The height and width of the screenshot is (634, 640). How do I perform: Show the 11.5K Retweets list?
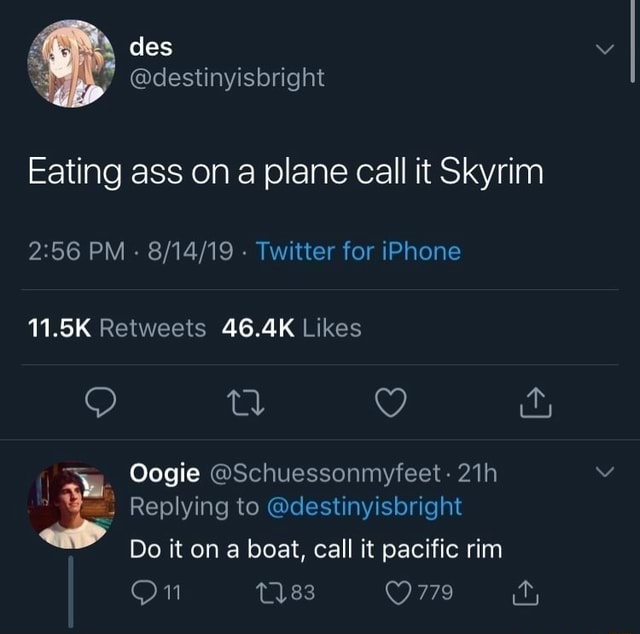click(x=117, y=328)
